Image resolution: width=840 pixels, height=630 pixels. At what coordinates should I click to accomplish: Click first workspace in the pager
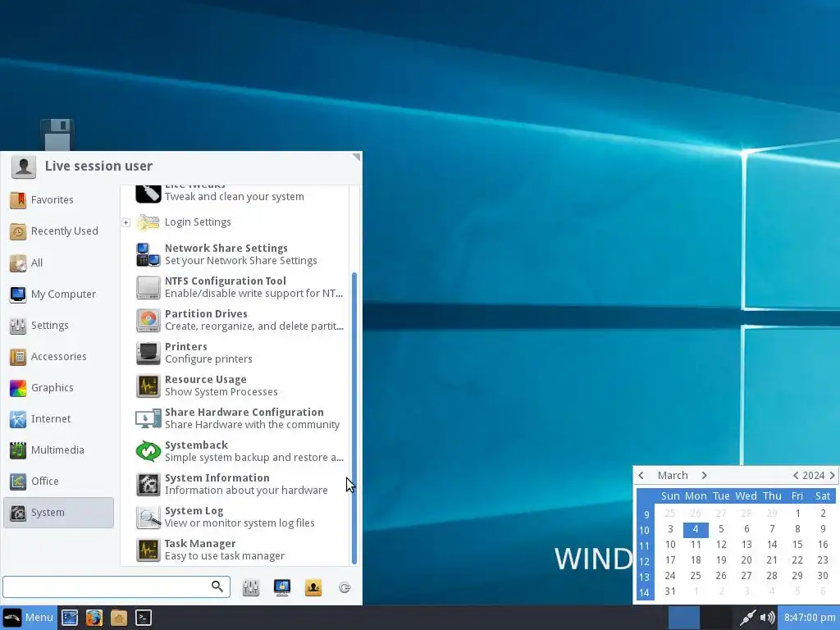[683, 618]
